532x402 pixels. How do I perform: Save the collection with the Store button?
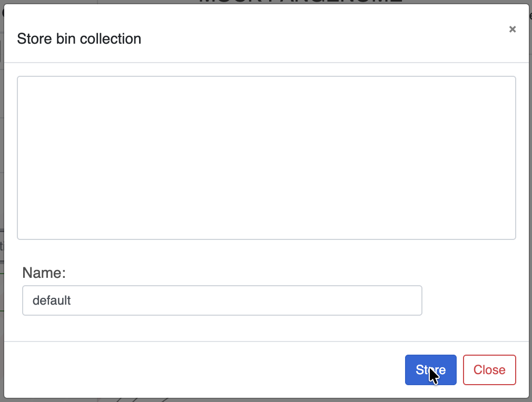tap(430, 370)
